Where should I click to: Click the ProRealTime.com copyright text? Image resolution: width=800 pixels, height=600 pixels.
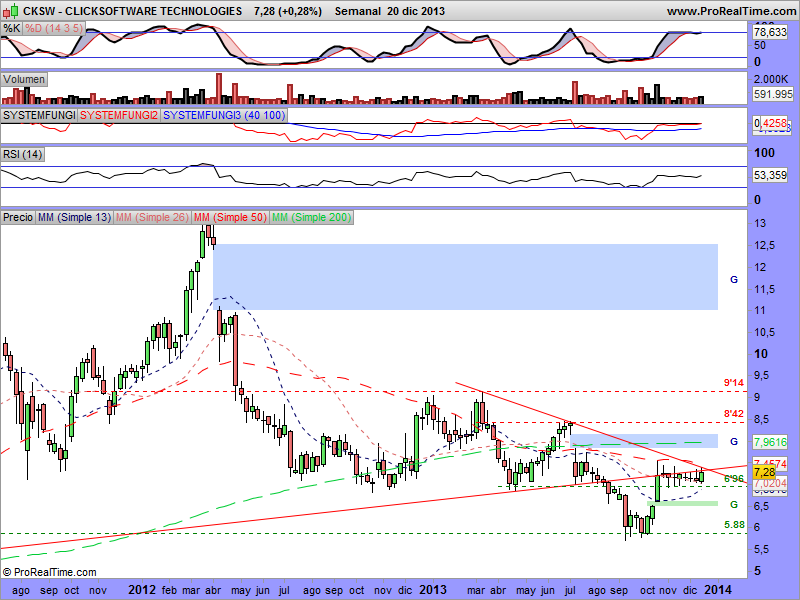pyautogui.click(x=50, y=573)
